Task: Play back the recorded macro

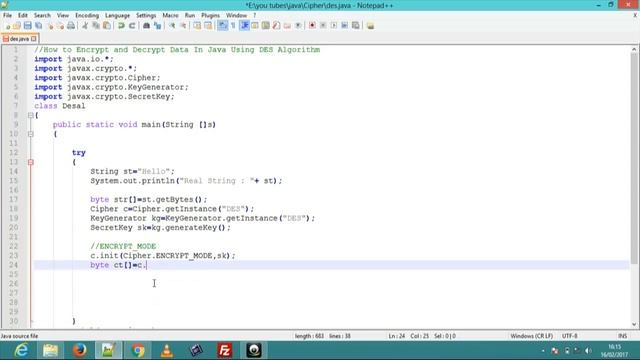Action: (334, 26)
